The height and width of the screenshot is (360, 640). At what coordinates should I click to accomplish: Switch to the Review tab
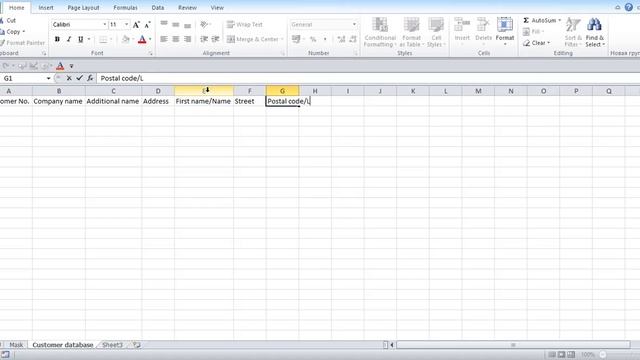click(x=187, y=7)
